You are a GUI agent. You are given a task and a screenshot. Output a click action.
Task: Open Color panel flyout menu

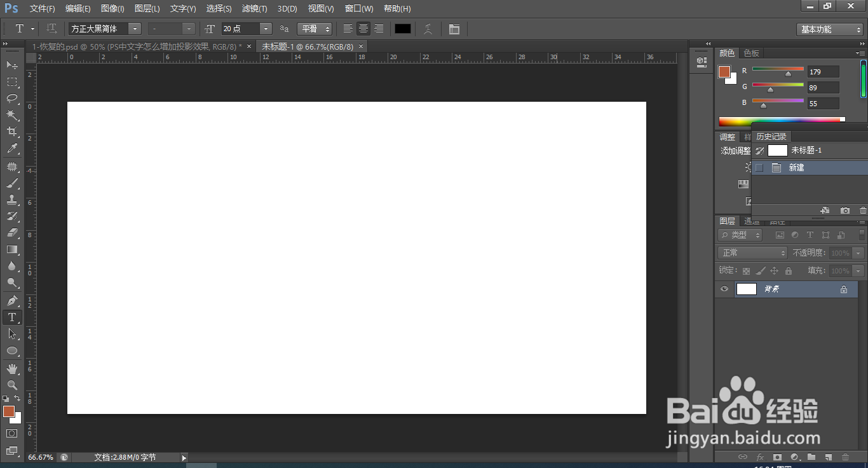pyautogui.click(x=860, y=53)
